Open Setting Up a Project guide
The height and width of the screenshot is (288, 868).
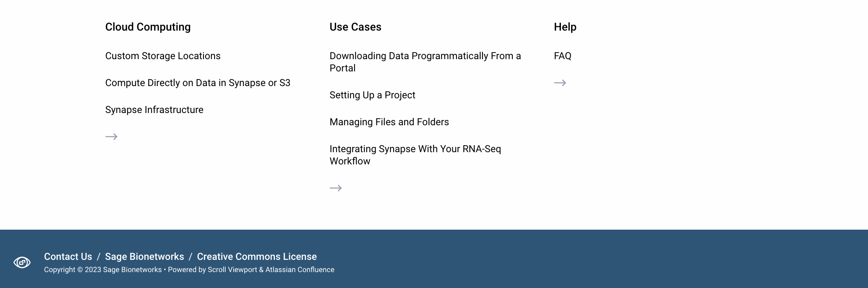click(x=372, y=95)
